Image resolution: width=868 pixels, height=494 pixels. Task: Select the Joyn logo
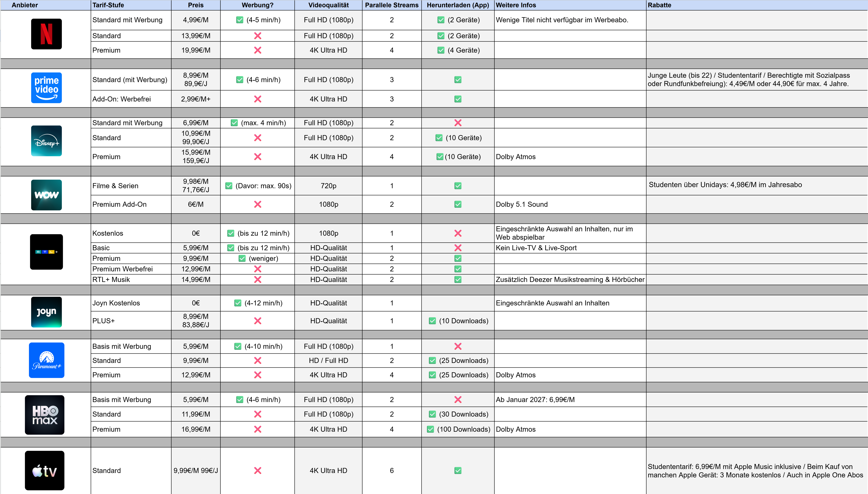click(47, 312)
